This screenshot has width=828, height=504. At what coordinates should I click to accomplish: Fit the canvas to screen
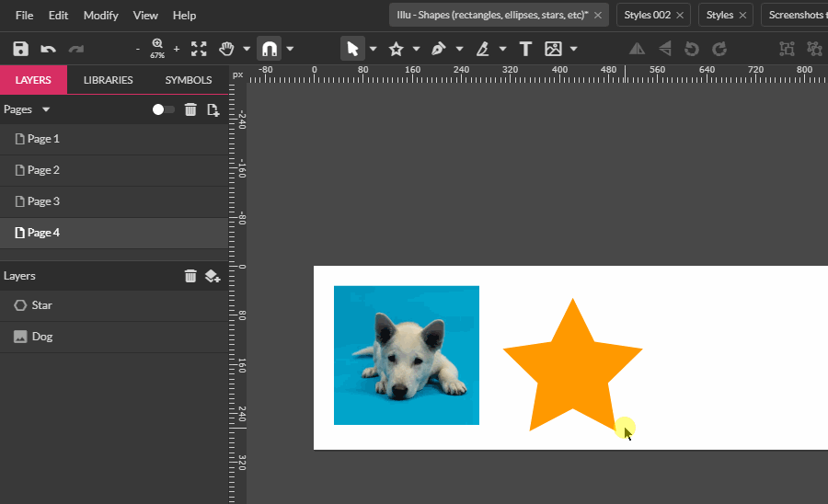click(199, 49)
